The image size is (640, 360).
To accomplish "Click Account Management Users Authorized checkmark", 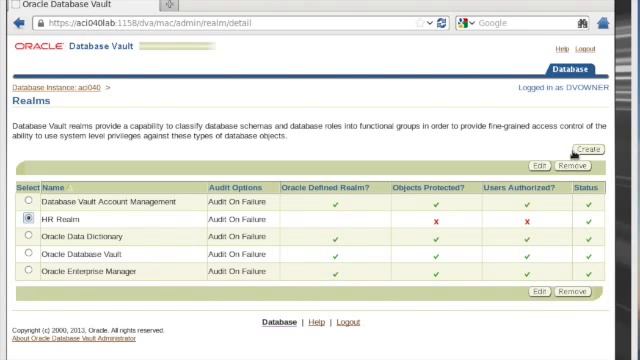I will click(527, 204).
